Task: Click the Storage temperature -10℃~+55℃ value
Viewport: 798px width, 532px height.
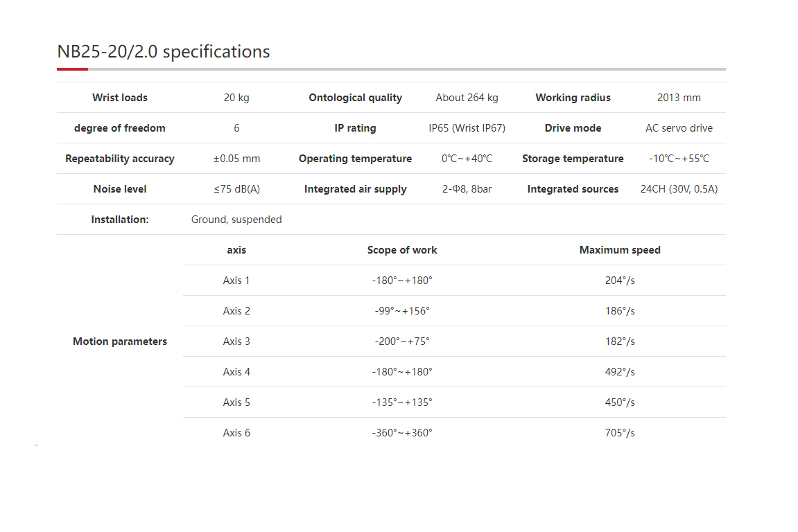Action: 679,159
